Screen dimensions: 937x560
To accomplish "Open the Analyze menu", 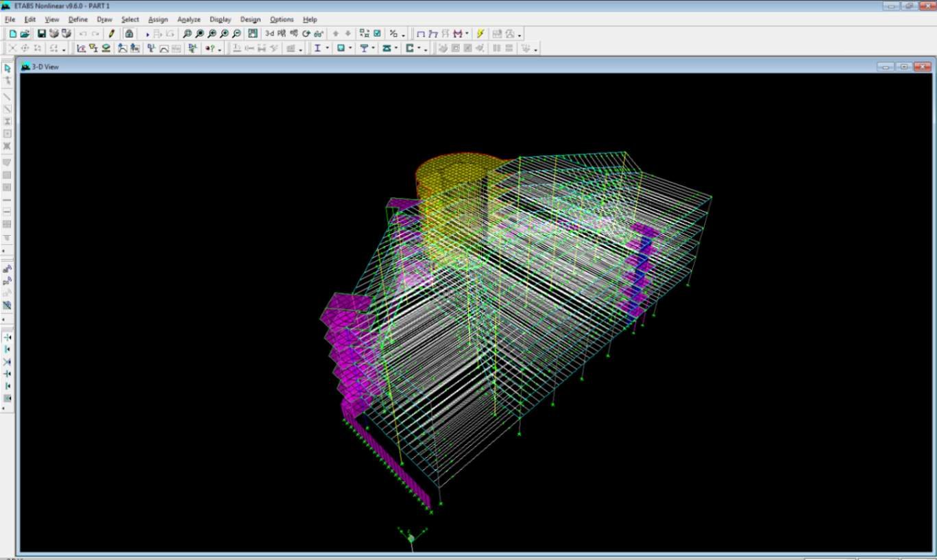I will [x=188, y=19].
